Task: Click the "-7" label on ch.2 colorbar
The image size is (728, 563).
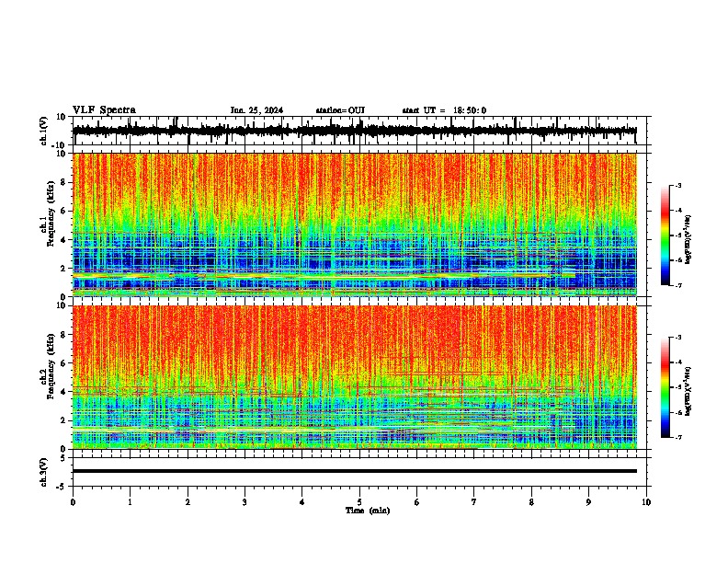Action: point(677,437)
